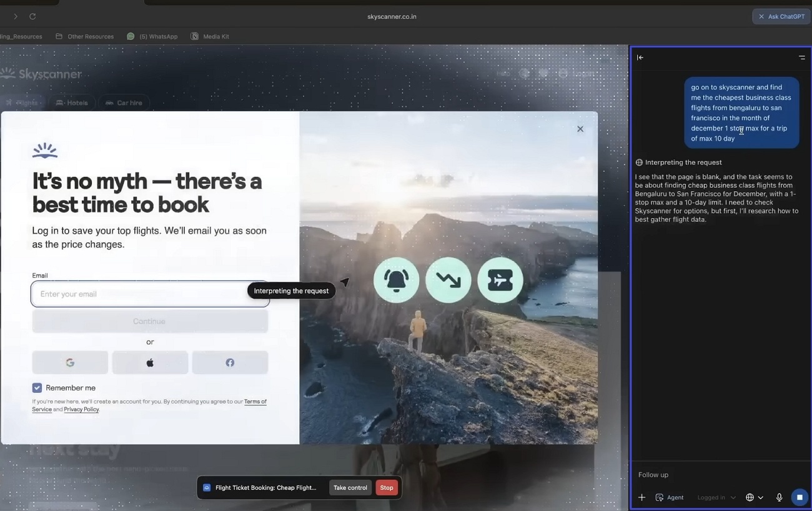Open the globe web search dropdown
Screen dimensions: 812x511
tap(754, 497)
